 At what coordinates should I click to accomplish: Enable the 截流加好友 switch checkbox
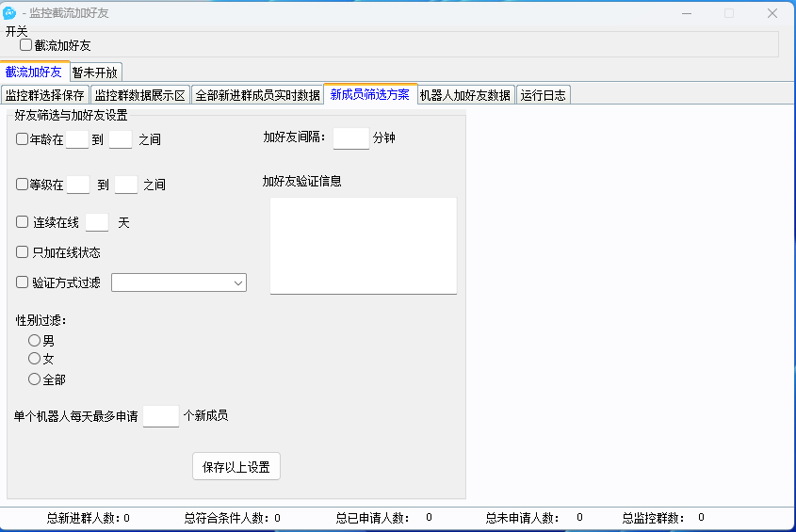coord(26,44)
